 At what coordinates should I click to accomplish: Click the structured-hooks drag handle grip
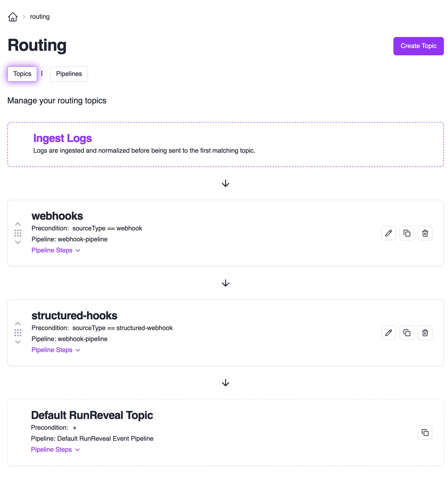(x=18, y=333)
